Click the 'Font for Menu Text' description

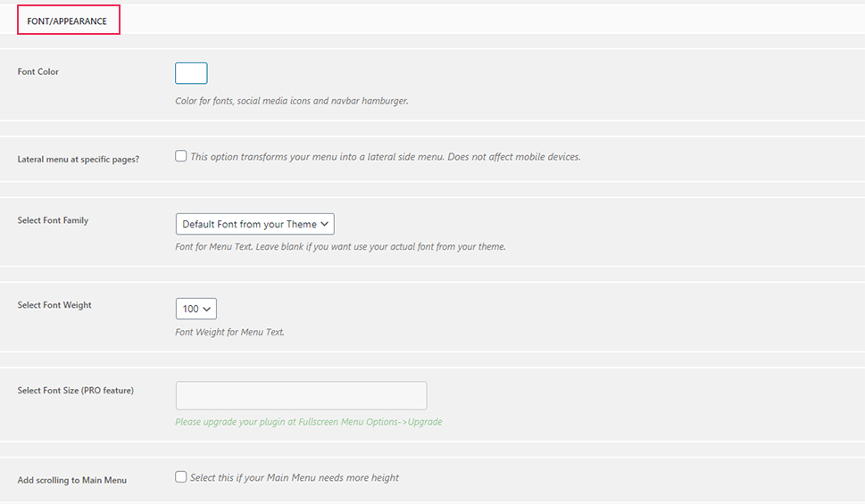(340, 246)
